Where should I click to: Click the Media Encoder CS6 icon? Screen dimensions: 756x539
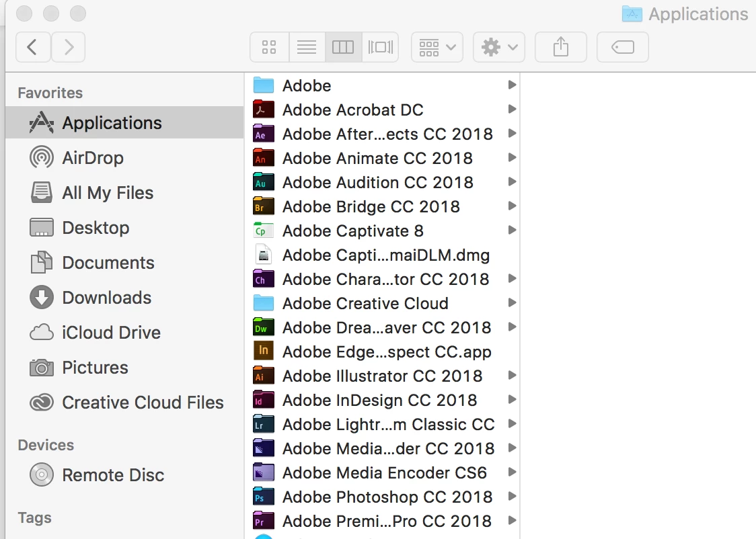point(264,472)
